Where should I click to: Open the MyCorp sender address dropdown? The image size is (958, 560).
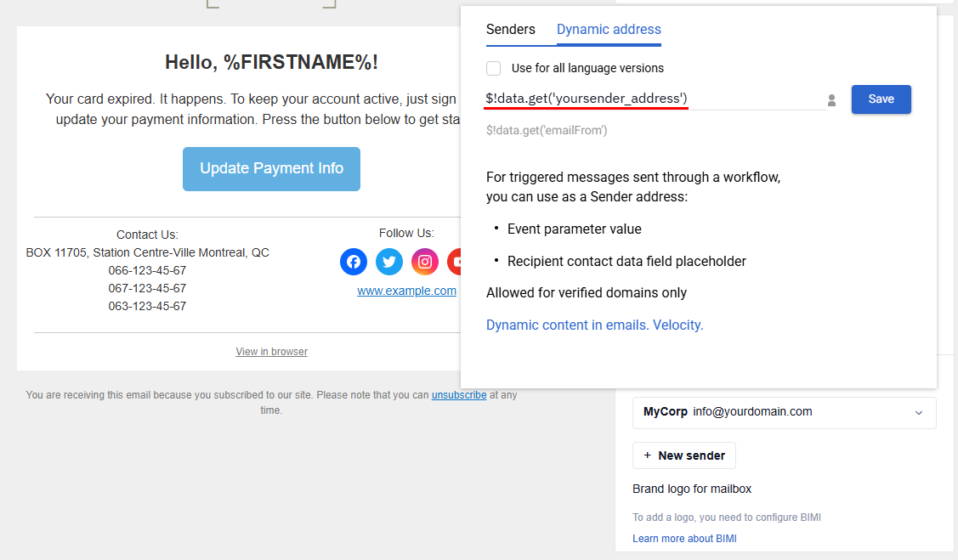tap(784, 412)
